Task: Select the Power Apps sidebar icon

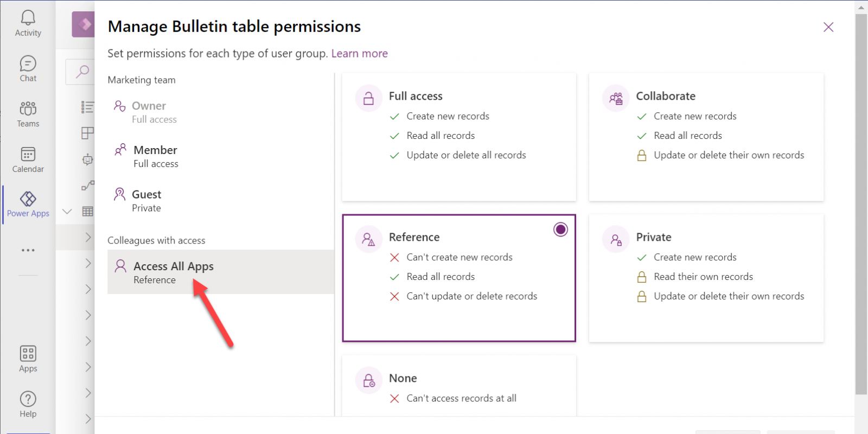Action: coord(28,205)
